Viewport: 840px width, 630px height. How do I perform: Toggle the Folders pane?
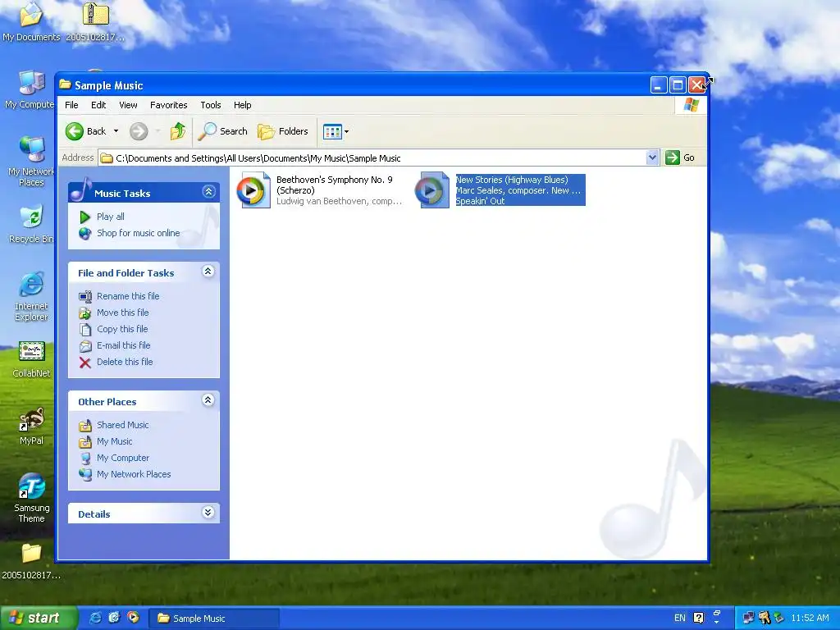coord(283,131)
